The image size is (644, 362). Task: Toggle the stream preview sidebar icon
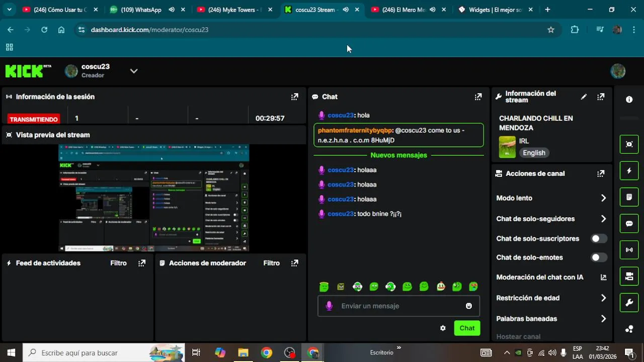629,144
